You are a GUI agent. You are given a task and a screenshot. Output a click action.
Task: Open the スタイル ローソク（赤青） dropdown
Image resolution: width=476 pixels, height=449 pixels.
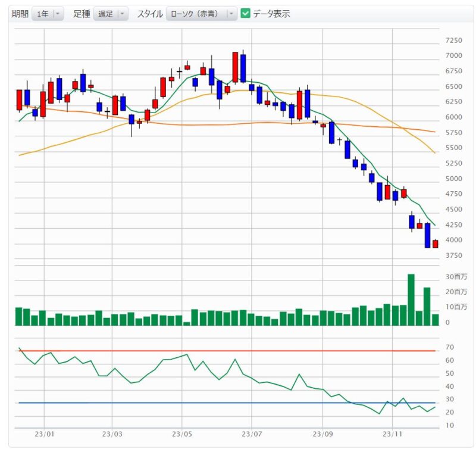pos(202,14)
